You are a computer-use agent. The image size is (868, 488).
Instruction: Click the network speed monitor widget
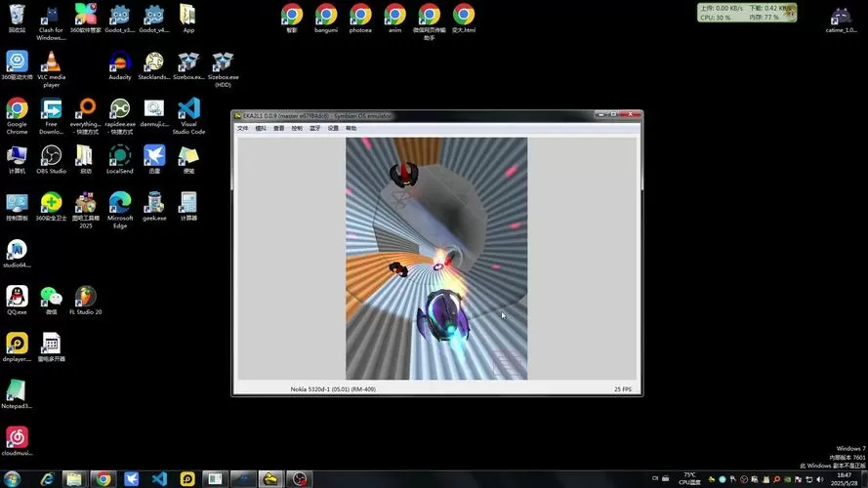click(x=747, y=13)
